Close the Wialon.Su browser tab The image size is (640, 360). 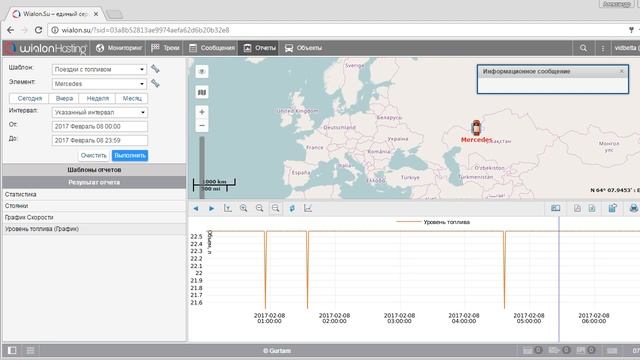(96, 14)
